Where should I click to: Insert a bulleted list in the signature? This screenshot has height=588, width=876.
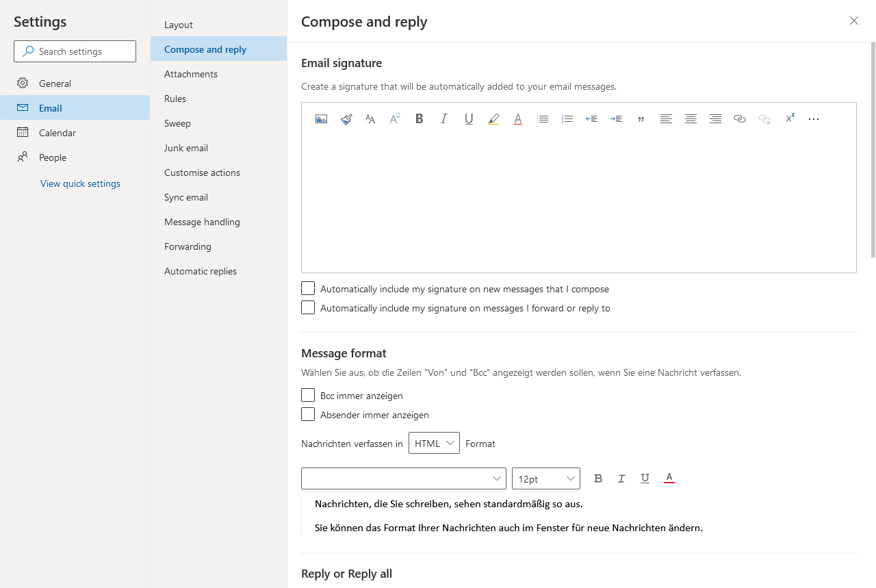click(x=543, y=118)
